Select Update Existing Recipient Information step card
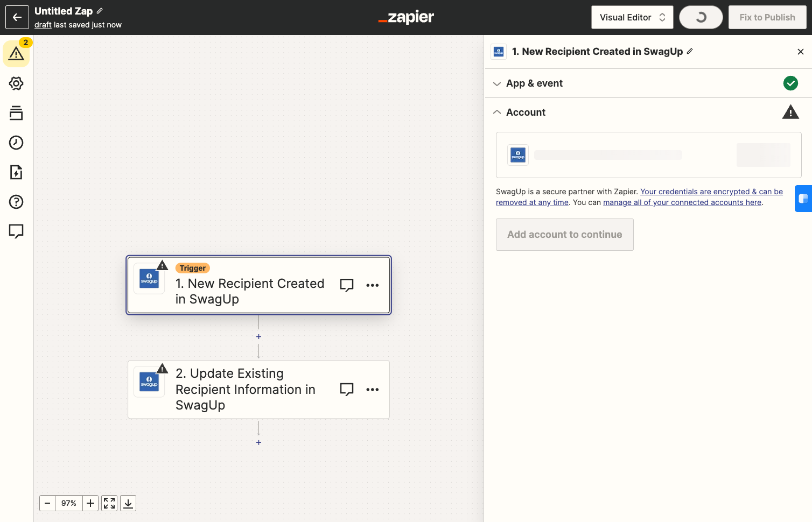Screen dimensions: 812x522 pyautogui.click(x=258, y=390)
